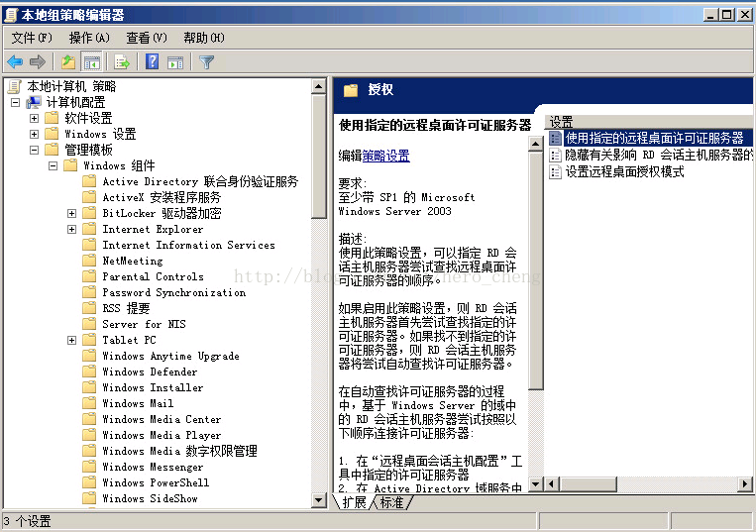Select 隐藏有关影响 RD 会话主机服务器 setting
The image size is (756, 532).
click(659, 156)
